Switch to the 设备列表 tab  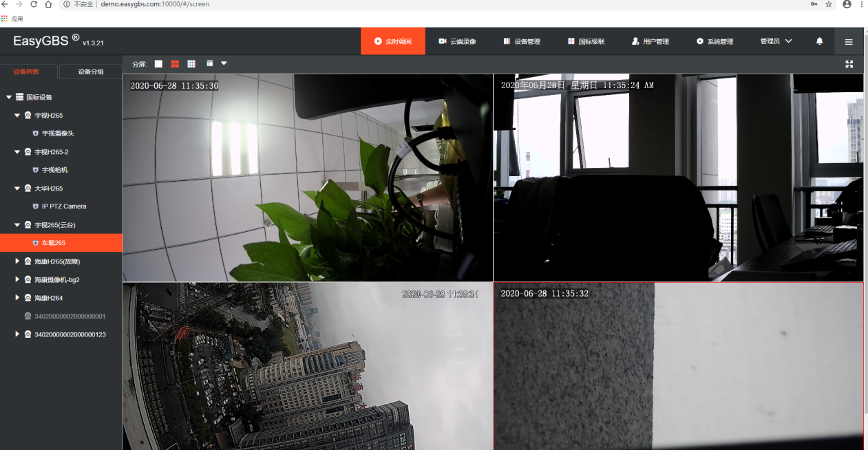(28, 71)
